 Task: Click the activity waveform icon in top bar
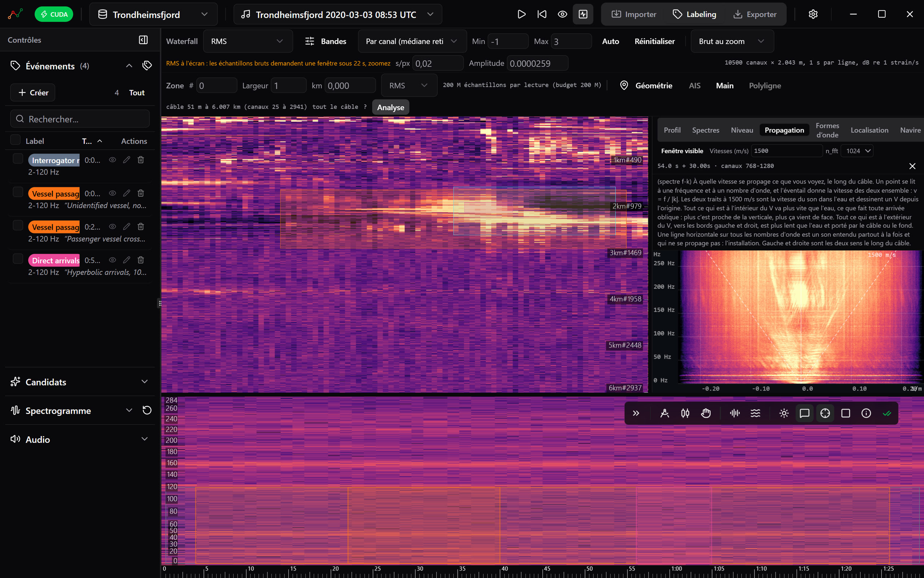coord(583,14)
